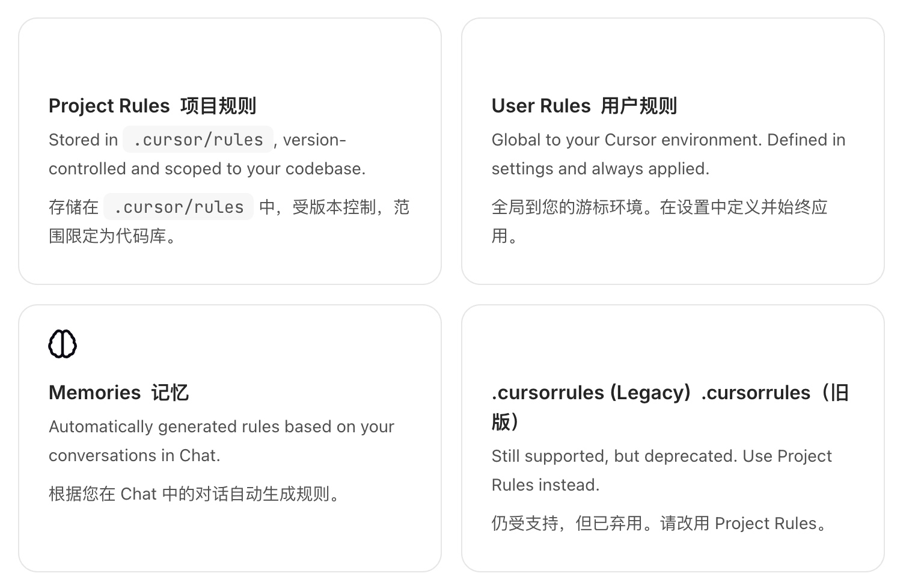
Task: Click the 记忆 Chinese heading text
Action: point(170,393)
